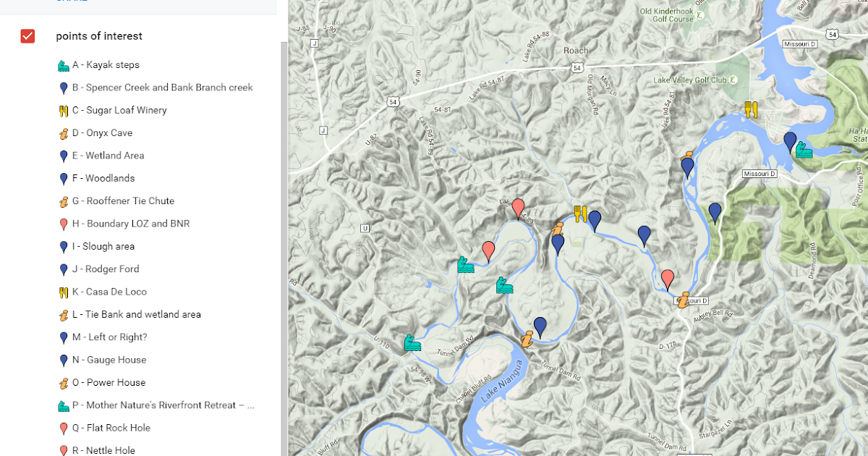
Task: Click the blue pin marker beside the green forest area
Action: pyautogui.click(x=715, y=212)
